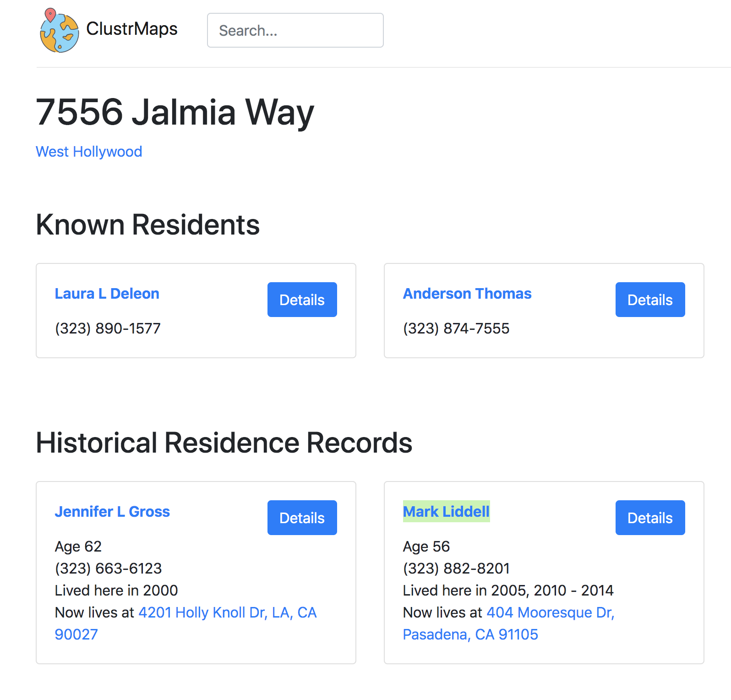Image resolution: width=731 pixels, height=700 pixels.
Task: Open the 4201 Holly Knoll Dr address link
Action: point(227,612)
